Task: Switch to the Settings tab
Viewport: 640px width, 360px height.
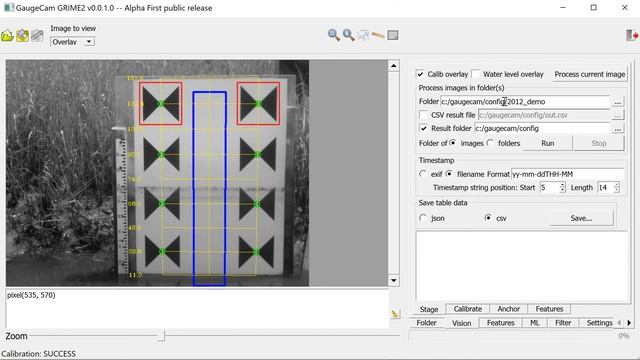Action: click(x=599, y=323)
